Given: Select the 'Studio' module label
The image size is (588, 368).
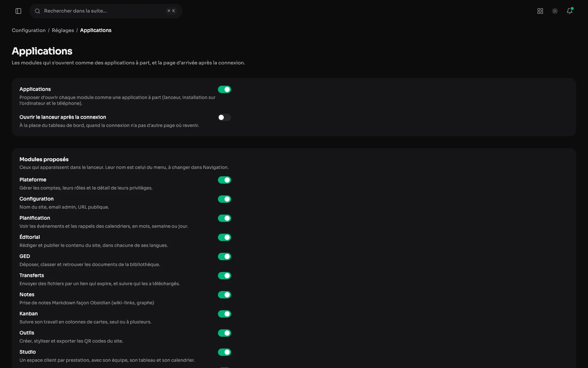Looking at the screenshot, I should tap(28, 352).
